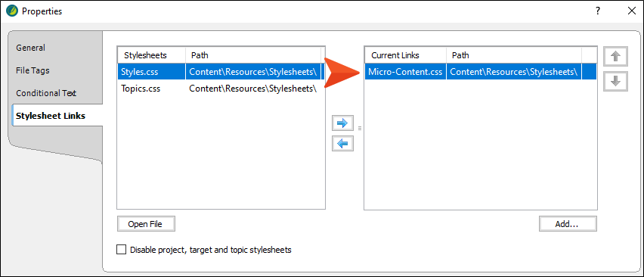Close the Properties dialog
The height and width of the screenshot is (277, 644).
pyautogui.click(x=632, y=11)
